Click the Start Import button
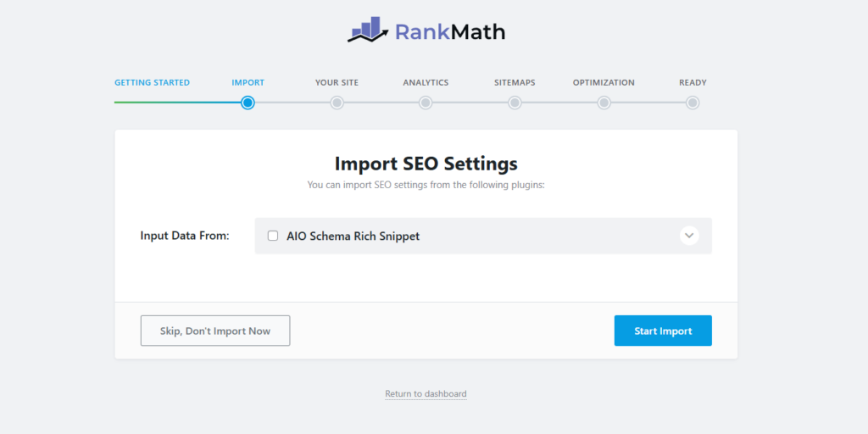 (x=663, y=331)
